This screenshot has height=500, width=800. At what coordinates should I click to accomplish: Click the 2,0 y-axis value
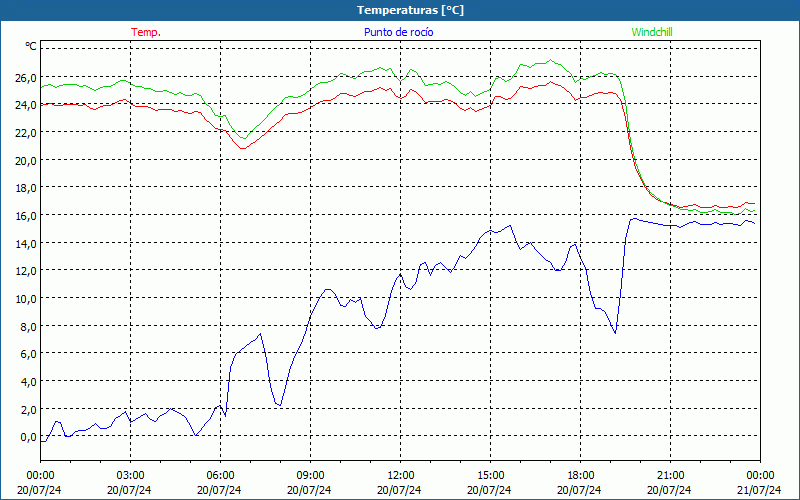(x=31, y=409)
